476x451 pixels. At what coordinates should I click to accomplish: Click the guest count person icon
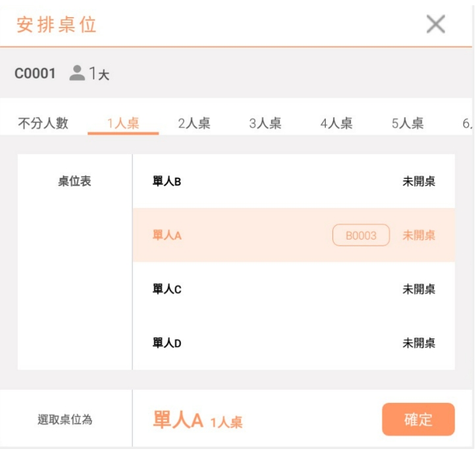[x=78, y=74]
